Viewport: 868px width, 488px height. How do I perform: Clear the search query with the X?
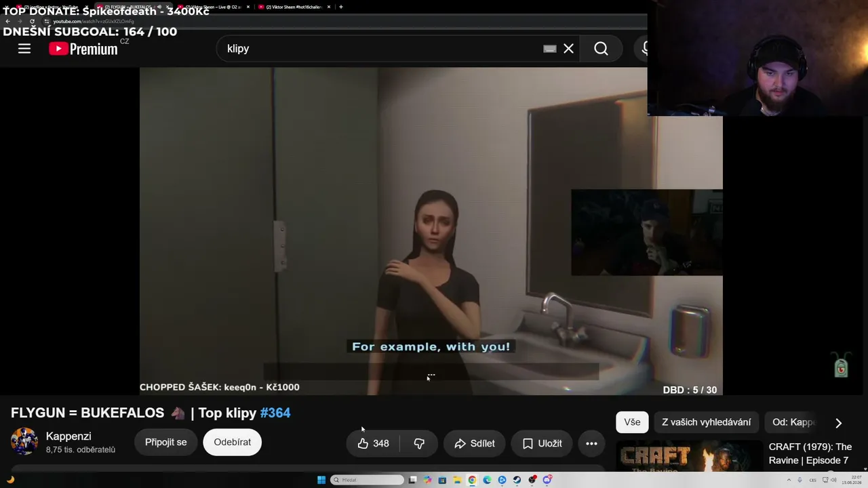tap(568, 49)
